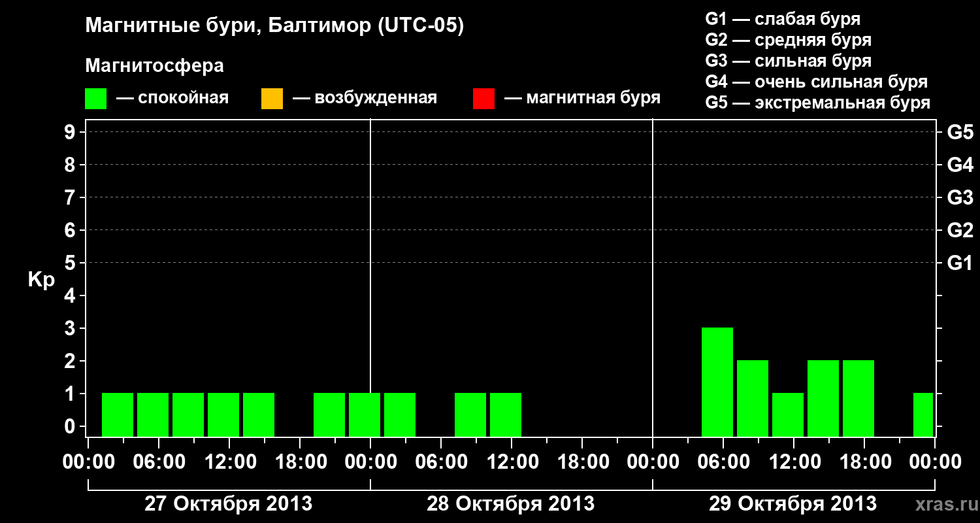Click the G3 label on right axis
Image resolution: width=980 pixels, height=523 pixels.
pyautogui.click(x=960, y=198)
